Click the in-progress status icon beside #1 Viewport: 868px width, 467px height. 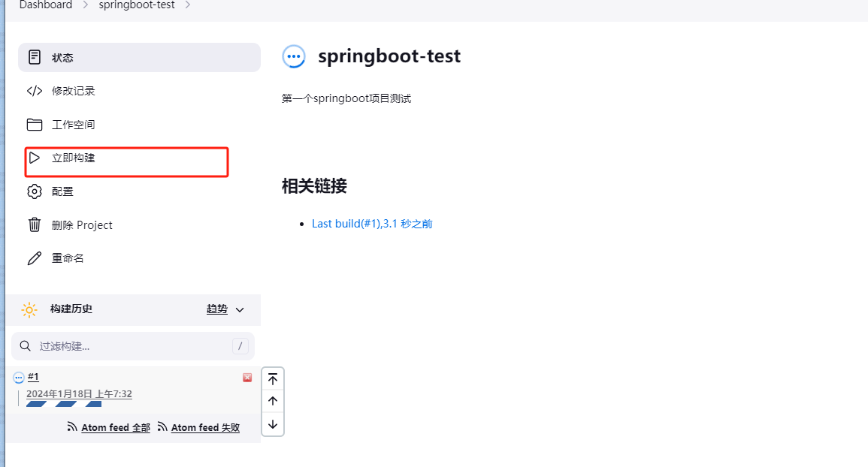coord(19,378)
